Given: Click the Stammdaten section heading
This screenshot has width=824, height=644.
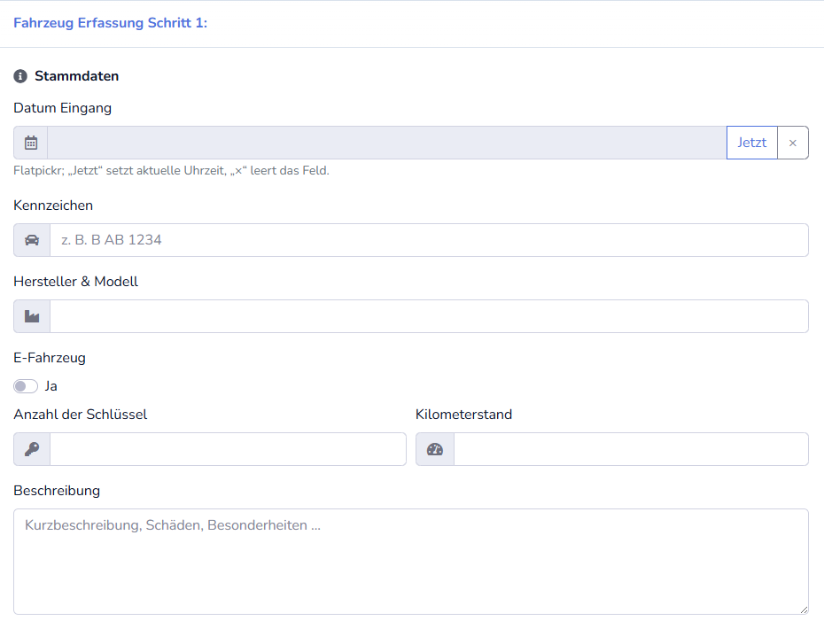Looking at the screenshot, I should 76,76.
